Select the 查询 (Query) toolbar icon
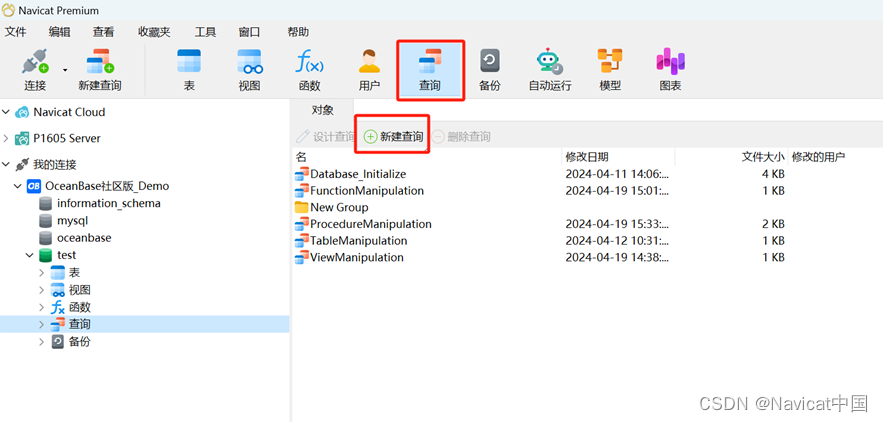This screenshot has height=422, width=883. (x=430, y=70)
